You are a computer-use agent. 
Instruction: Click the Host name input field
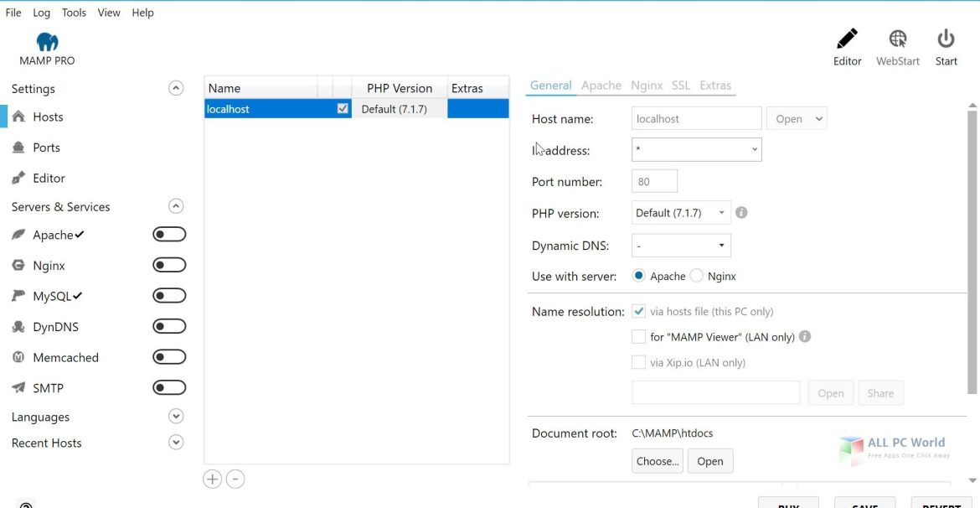pyautogui.click(x=697, y=118)
